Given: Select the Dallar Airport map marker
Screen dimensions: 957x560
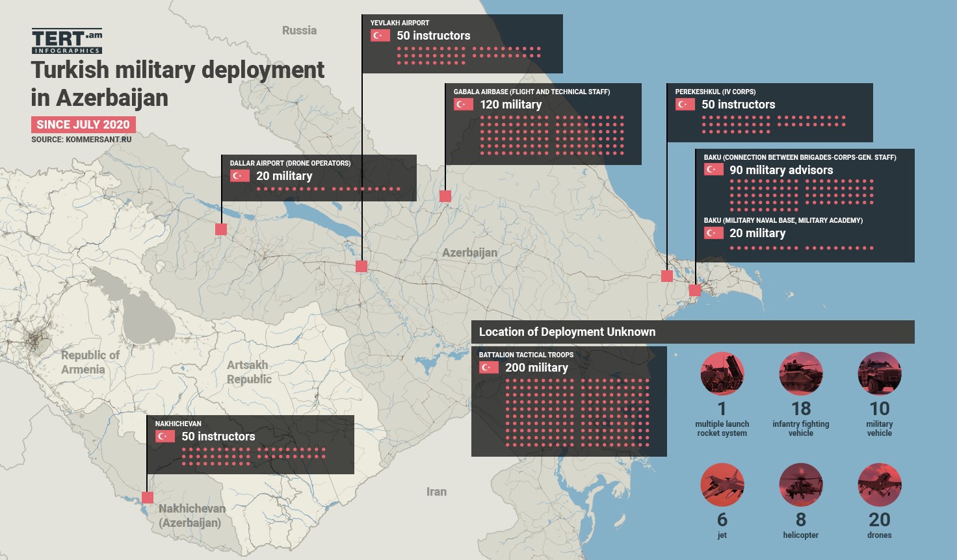Looking at the screenshot, I should (x=221, y=229).
